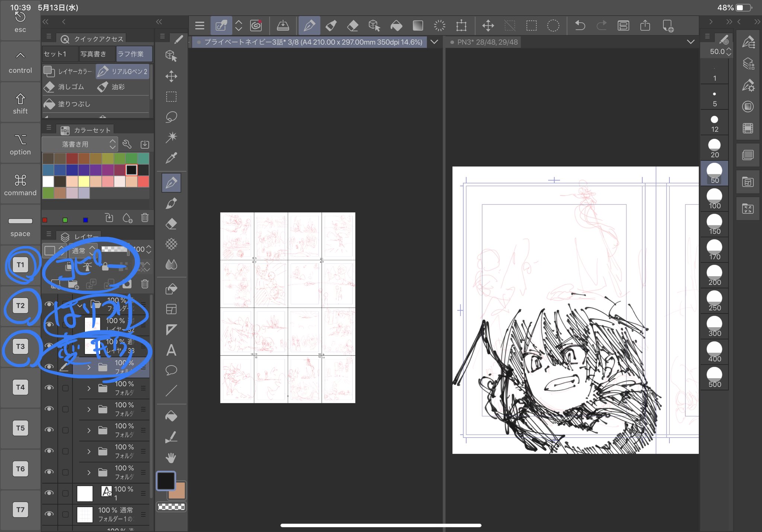762x532 pixels.
Task: Switch to PN3 28/48 canvas tab
Action: [484, 42]
